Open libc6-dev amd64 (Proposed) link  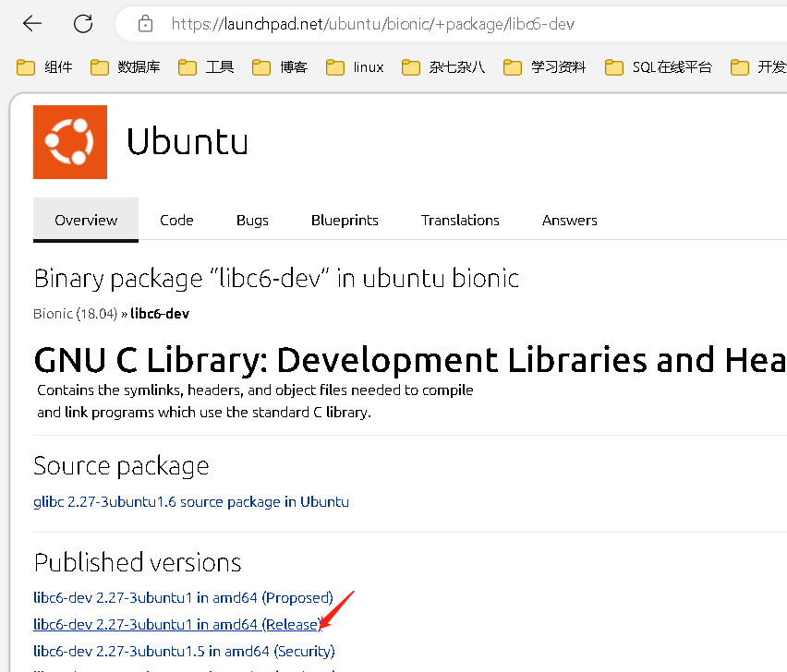(x=183, y=598)
